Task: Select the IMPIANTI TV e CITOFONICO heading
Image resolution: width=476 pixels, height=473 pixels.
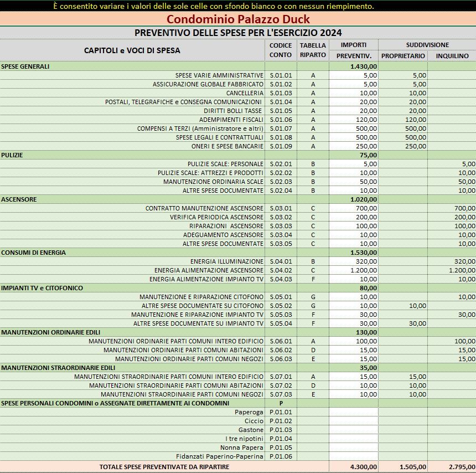Action: point(42,288)
